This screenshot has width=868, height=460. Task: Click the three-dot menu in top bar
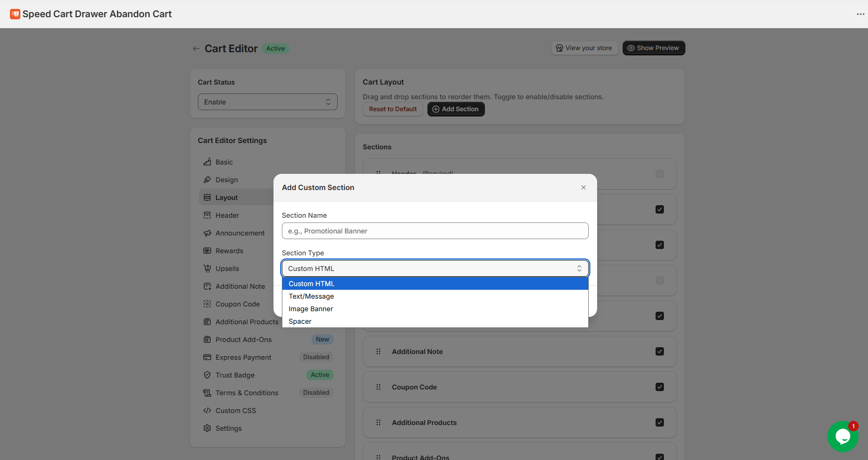tap(860, 14)
